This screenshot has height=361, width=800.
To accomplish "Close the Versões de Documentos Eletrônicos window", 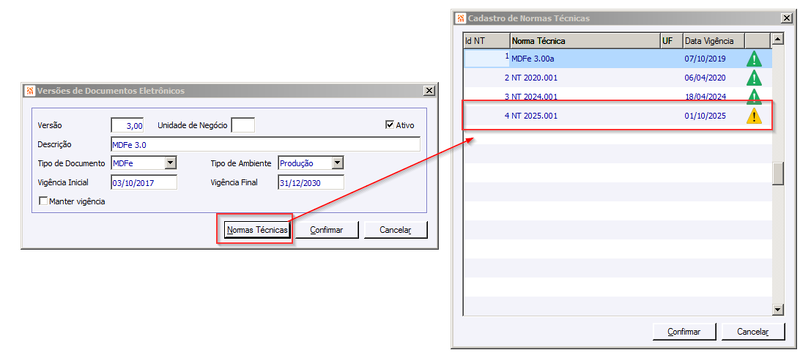I will [x=430, y=91].
